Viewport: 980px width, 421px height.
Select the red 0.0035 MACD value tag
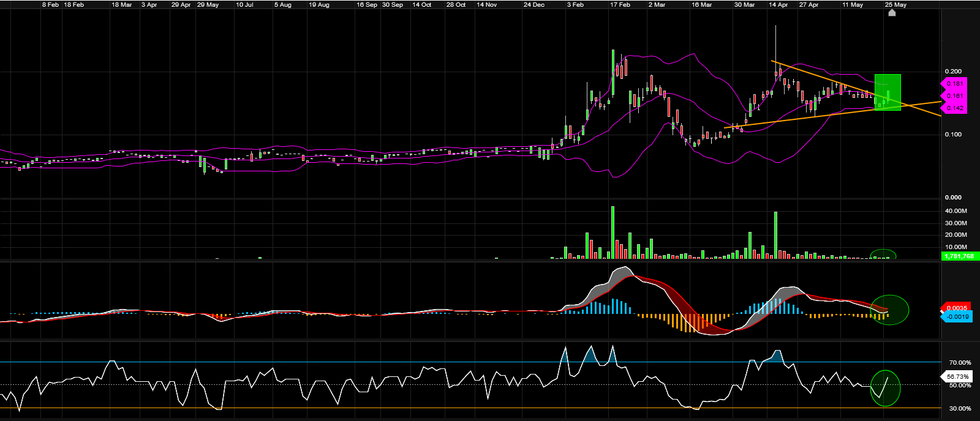click(956, 308)
